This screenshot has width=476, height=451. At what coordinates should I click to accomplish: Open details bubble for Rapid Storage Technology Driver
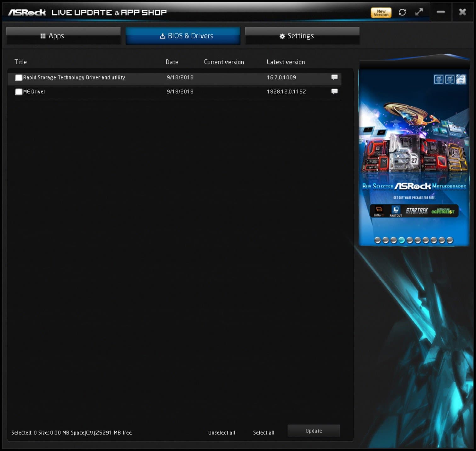(334, 77)
